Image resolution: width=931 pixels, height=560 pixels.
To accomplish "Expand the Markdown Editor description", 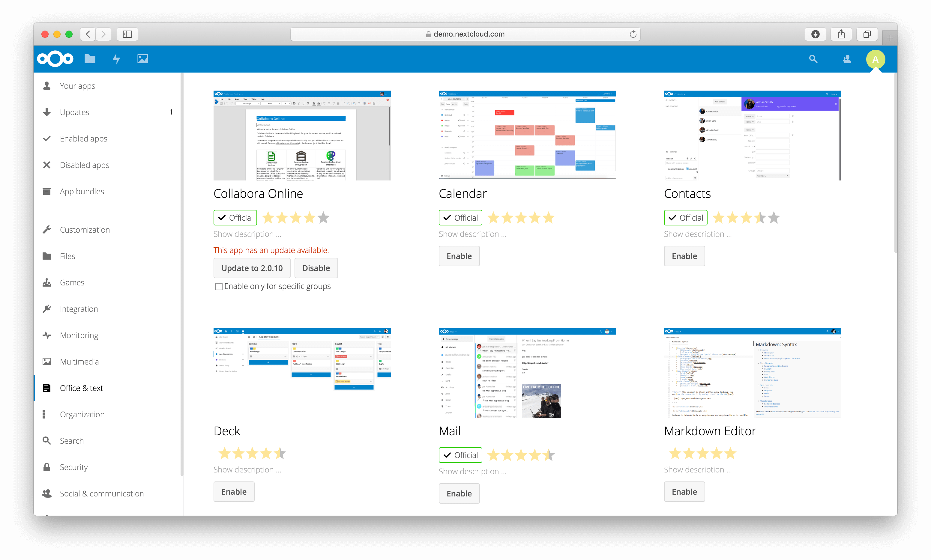I will click(698, 469).
